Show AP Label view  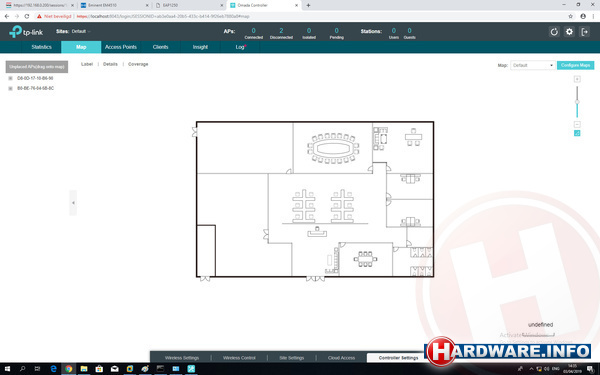[x=87, y=64]
